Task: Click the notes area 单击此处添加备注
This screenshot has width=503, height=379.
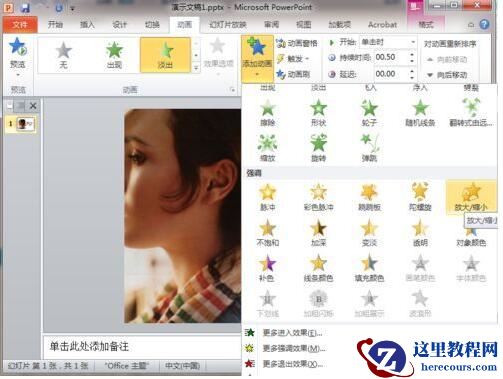Action: point(89,347)
